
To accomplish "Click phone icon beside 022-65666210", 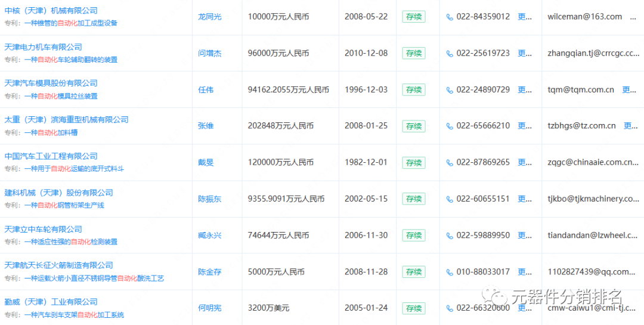I will [450, 126].
